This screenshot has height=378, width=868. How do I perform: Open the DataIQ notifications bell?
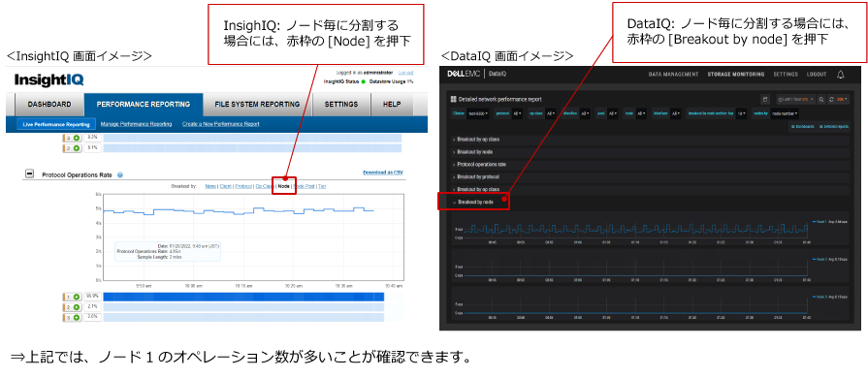[x=840, y=75]
